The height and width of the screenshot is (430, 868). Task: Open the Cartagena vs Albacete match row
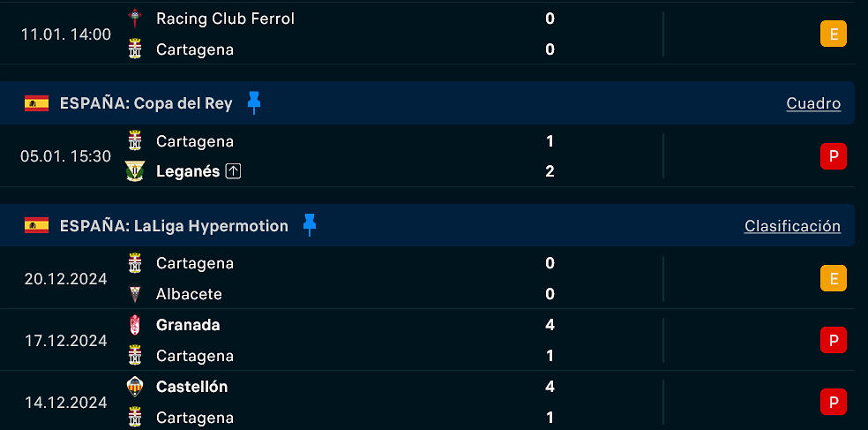[427, 278]
